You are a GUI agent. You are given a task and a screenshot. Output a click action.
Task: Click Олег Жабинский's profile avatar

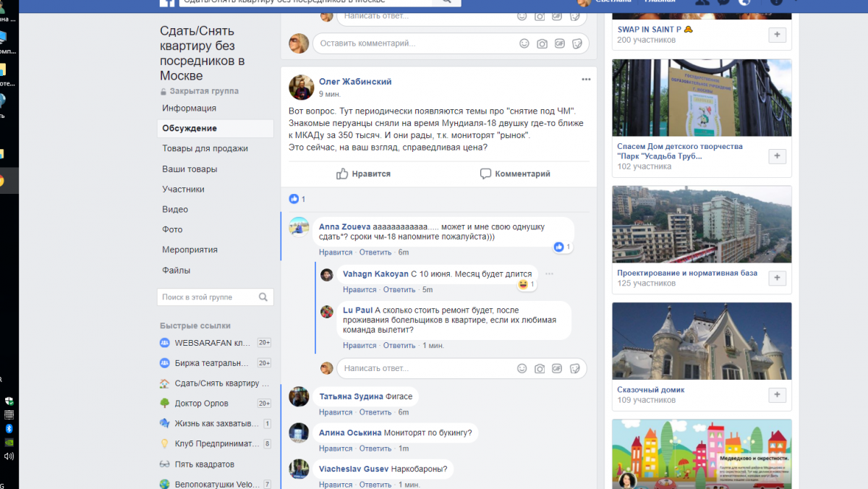click(301, 88)
